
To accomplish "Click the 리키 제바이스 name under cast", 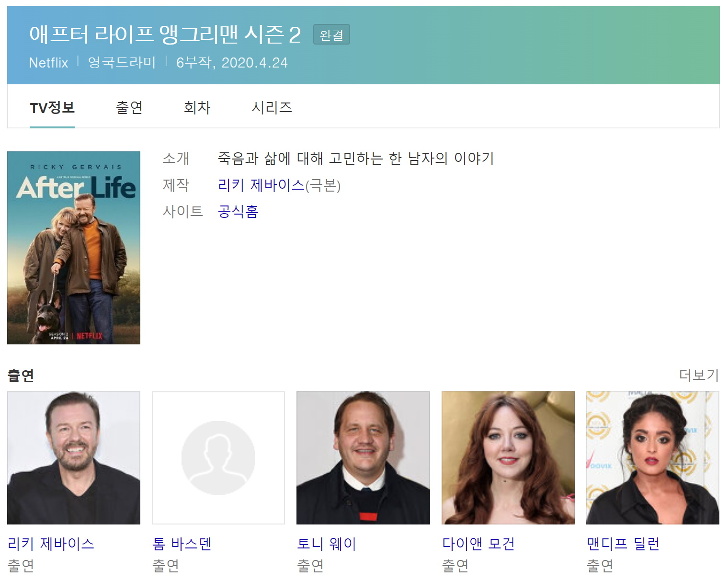I will pyautogui.click(x=51, y=544).
